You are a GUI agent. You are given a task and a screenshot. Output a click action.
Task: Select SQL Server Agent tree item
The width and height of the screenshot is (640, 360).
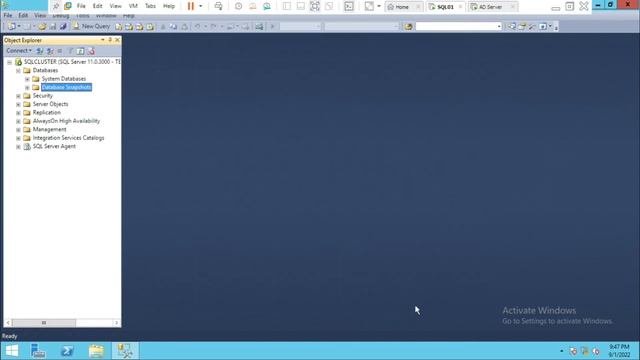[x=54, y=147]
